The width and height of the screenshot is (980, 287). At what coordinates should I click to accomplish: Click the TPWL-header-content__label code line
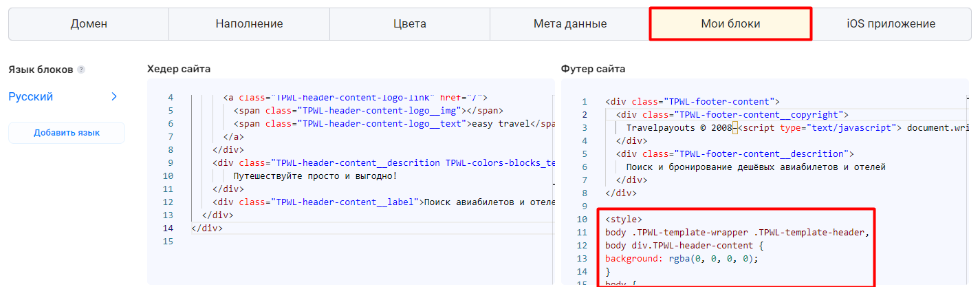tap(383, 202)
